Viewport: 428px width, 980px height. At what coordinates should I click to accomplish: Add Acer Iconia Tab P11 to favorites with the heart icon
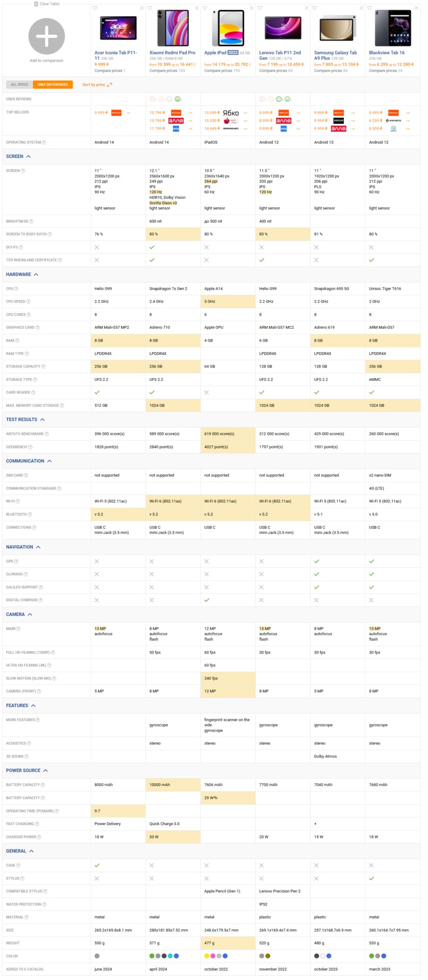[x=95, y=8]
